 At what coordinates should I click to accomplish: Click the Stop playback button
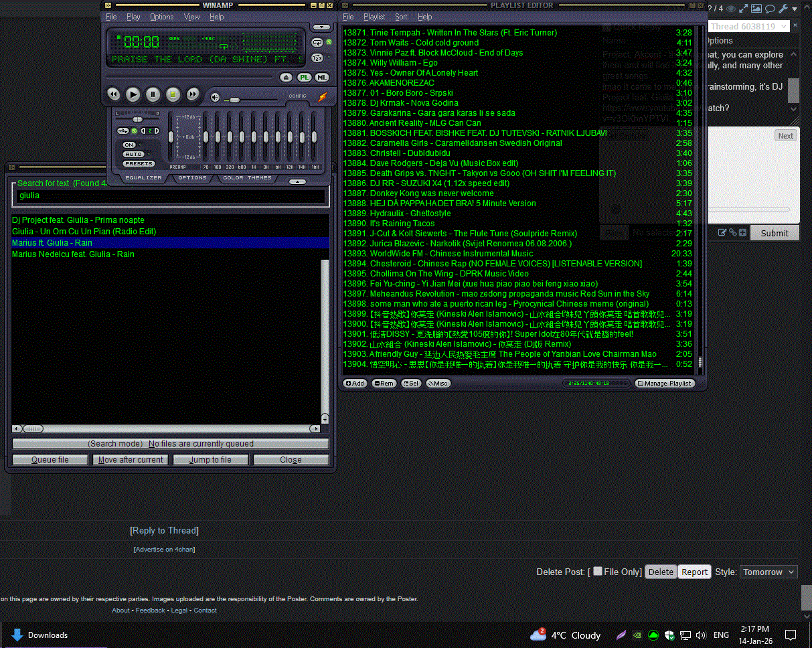pyautogui.click(x=173, y=94)
